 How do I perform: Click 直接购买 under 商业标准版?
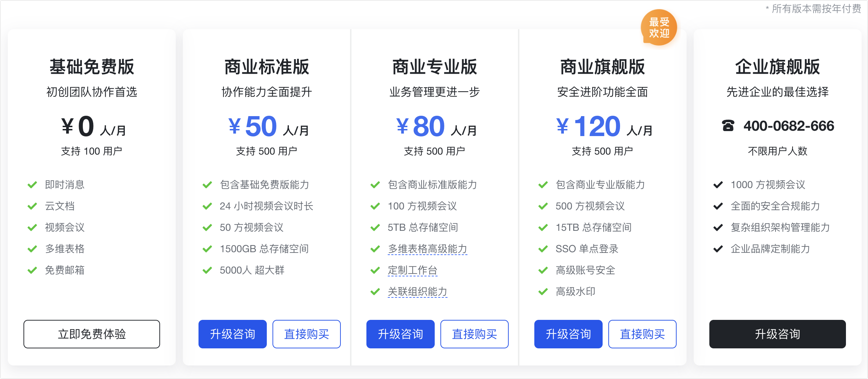307,334
